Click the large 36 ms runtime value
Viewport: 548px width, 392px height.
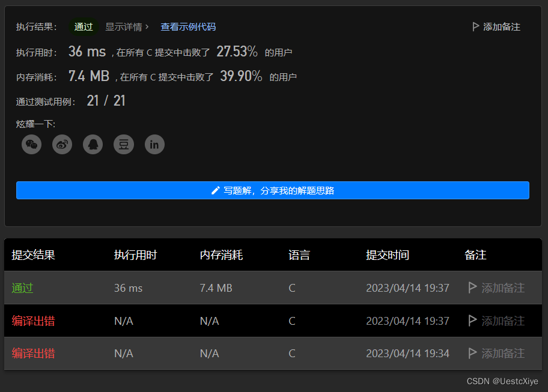tap(87, 52)
